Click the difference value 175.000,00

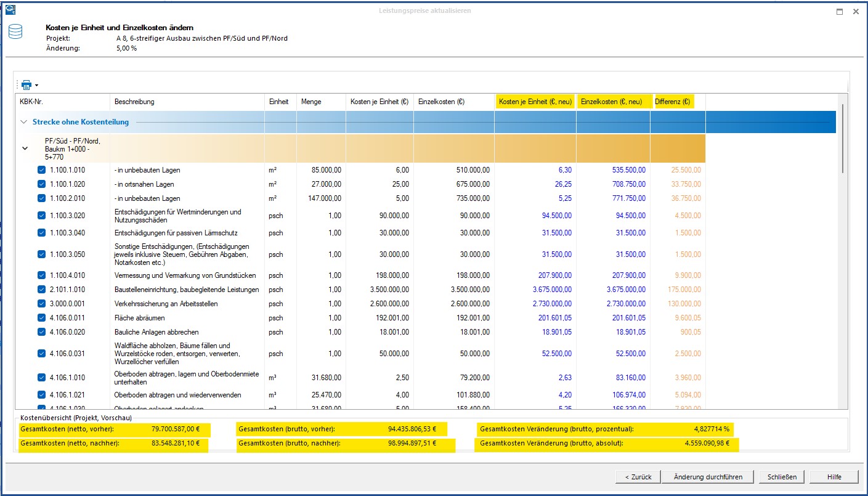[x=684, y=290]
